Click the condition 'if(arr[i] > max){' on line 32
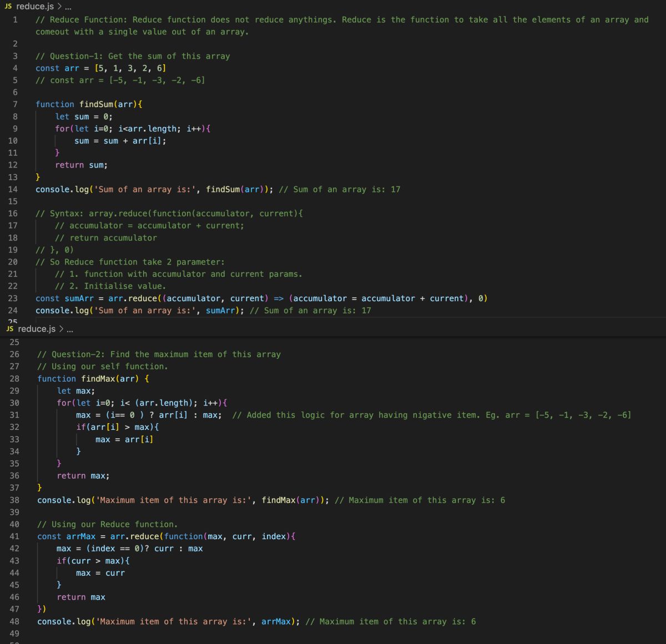The image size is (666, 644). pos(118,427)
